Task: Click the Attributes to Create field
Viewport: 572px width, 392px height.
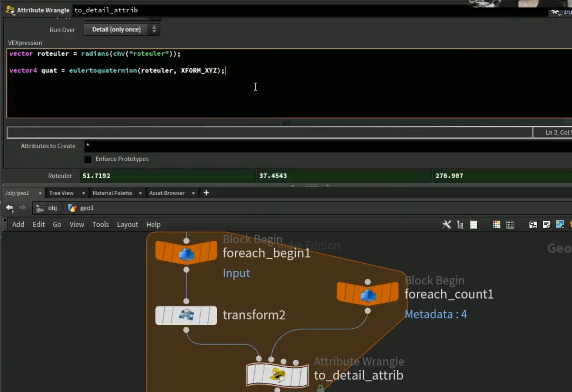Action: 328,146
